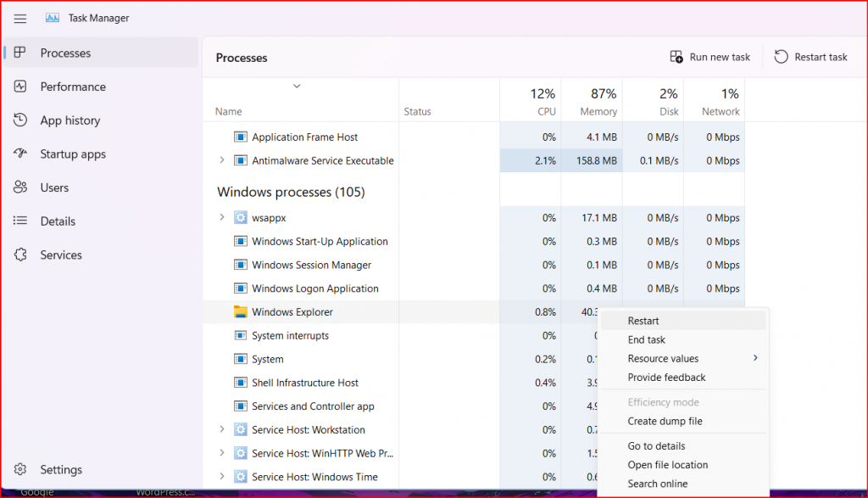Viewport: 868px width, 498px height.
Task: Select the Users sidebar icon
Action: (20, 187)
